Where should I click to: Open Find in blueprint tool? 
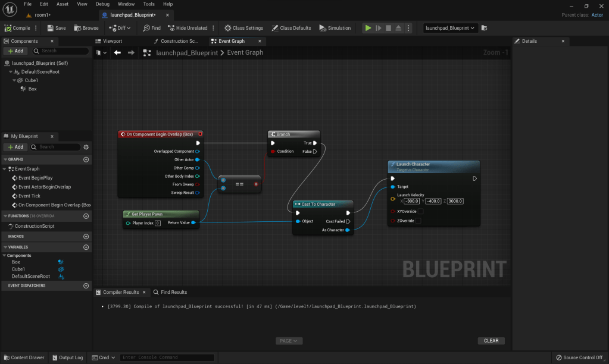tap(152, 28)
